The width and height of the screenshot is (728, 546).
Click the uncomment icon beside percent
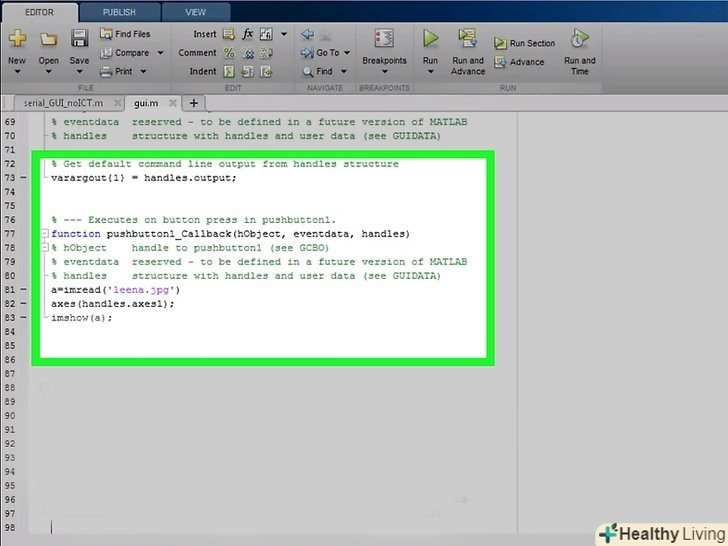[x=248, y=53]
